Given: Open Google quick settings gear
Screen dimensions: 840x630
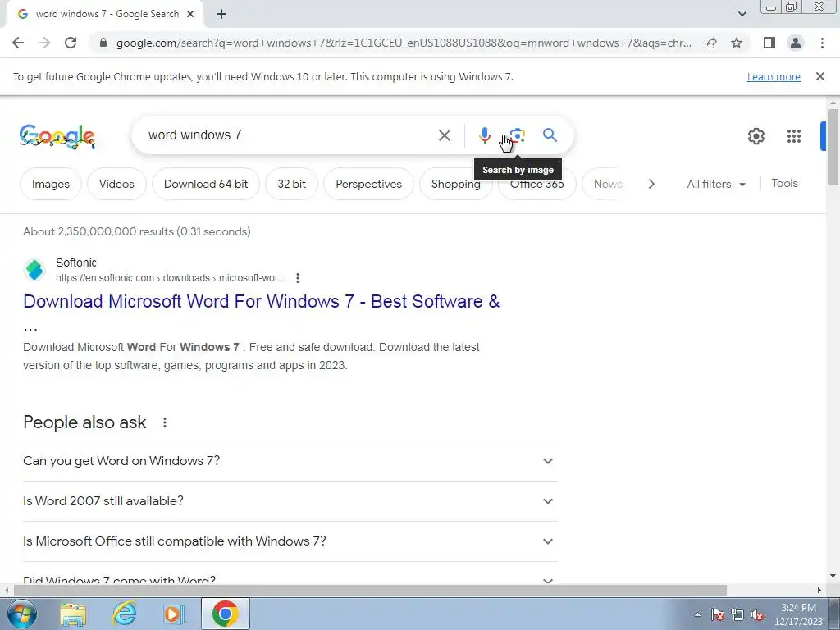Looking at the screenshot, I should 756,136.
